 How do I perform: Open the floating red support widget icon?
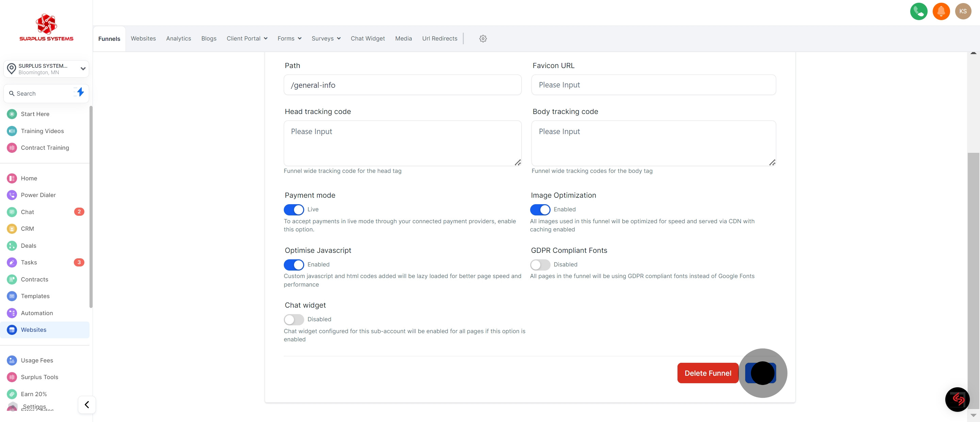pyautogui.click(x=957, y=400)
